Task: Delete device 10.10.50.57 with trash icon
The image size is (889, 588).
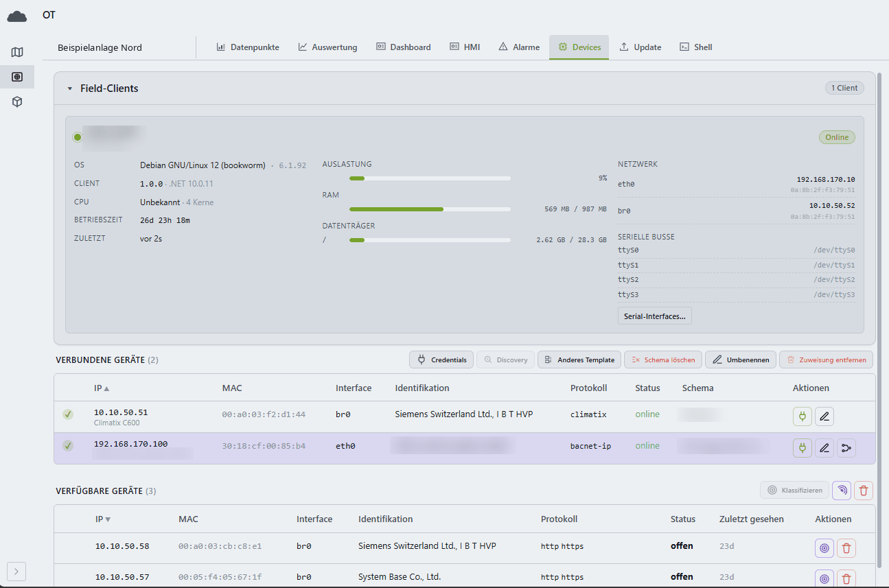Action: (846, 578)
